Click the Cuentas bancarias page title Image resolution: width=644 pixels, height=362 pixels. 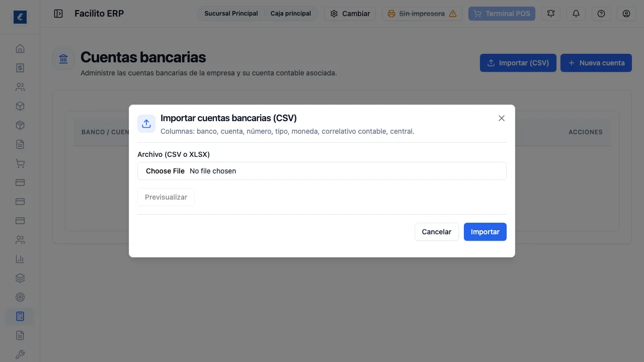[143, 57]
